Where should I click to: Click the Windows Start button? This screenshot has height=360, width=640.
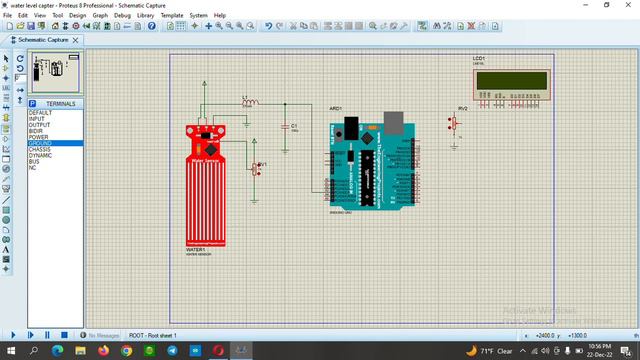[11, 351]
